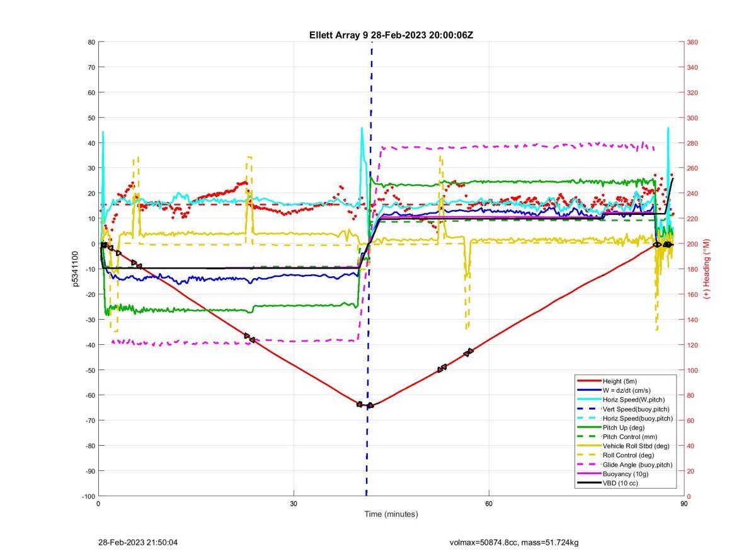Click 'Vert Speed(buoy,pitch)' in the legend
Viewport: 756px width, 558px height.
pyautogui.click(x=638, y=409)
